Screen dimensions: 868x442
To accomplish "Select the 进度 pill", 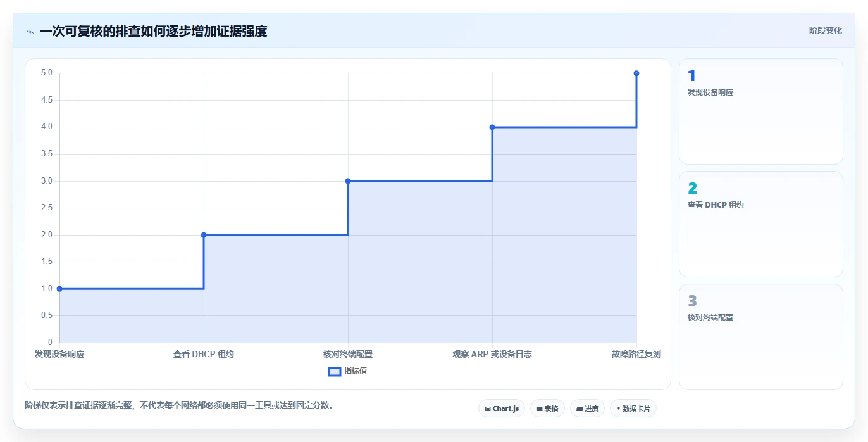I will 587,408.
